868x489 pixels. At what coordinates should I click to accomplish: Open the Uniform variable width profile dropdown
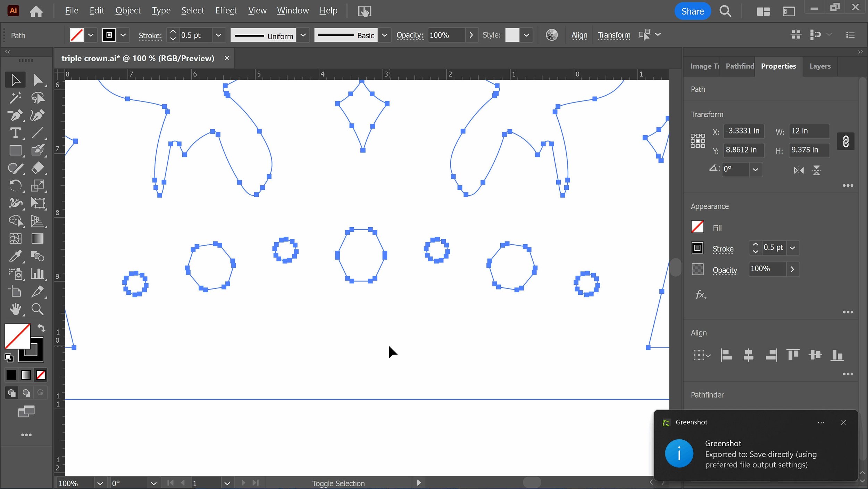303,35
